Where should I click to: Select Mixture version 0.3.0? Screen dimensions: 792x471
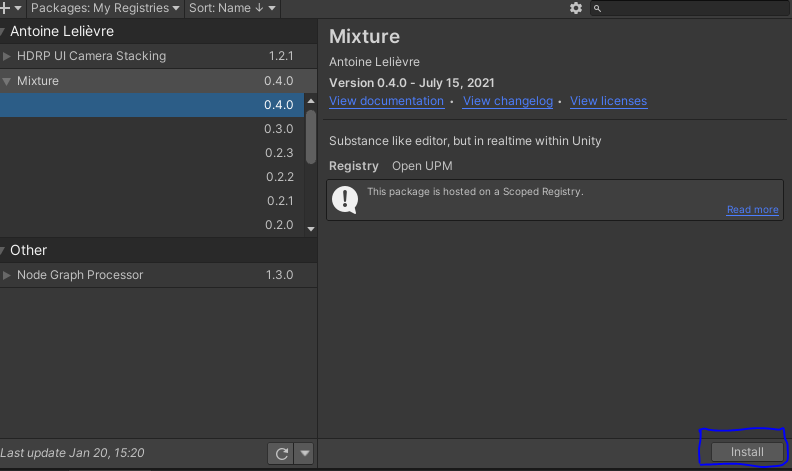pyautogui.click(x=152, y=129)
